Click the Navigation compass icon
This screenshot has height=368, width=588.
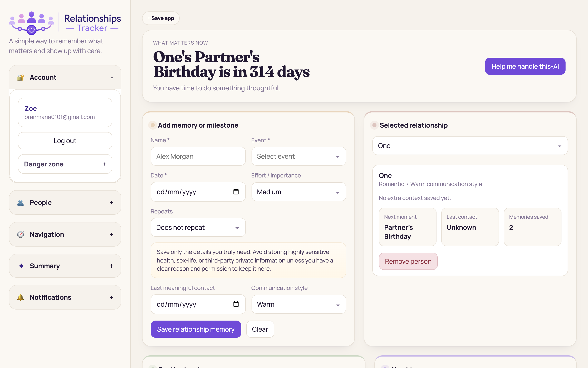click(x=21, y=235)
